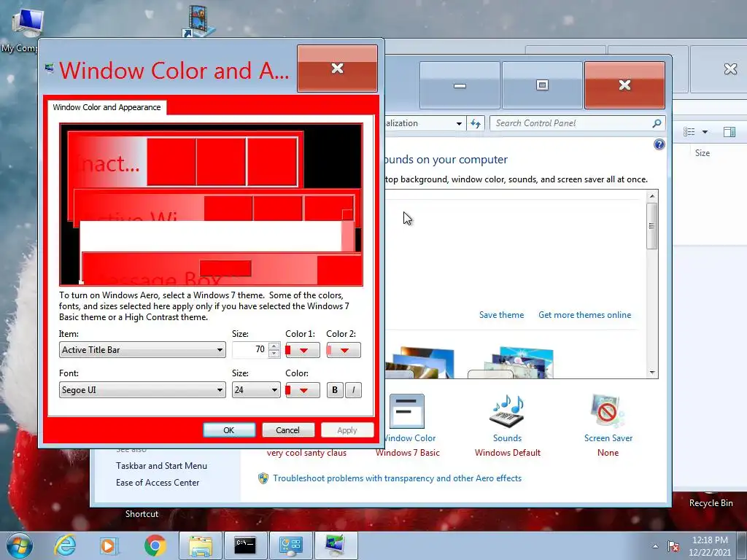This screenshot has width=747, height=560.
Task: Open the font Color picker
Action: click(x=303, y=390)
